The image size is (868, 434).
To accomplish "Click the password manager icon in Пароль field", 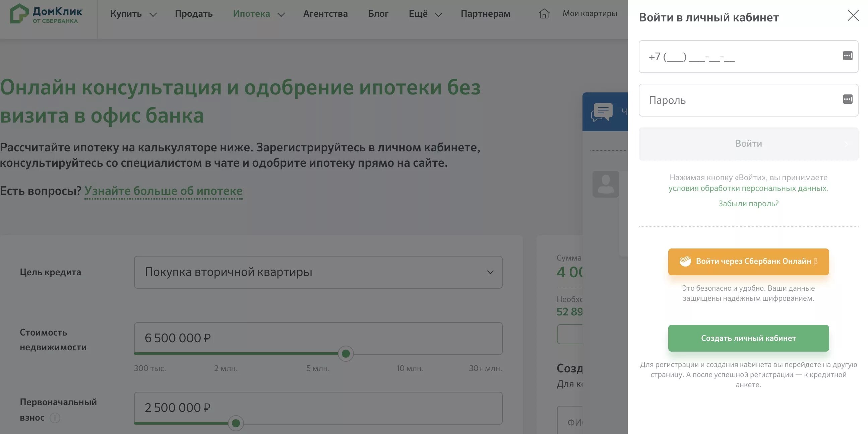I will [848, 99].
